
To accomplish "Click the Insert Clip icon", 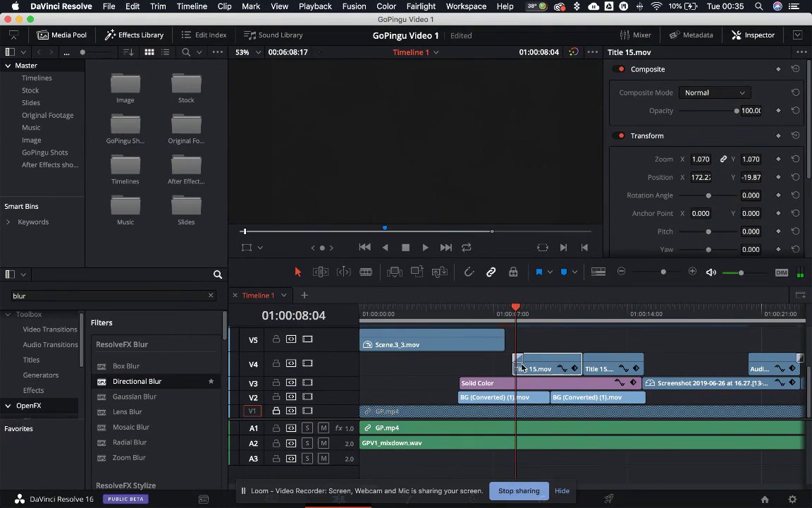I will click(x=394, y=272).
